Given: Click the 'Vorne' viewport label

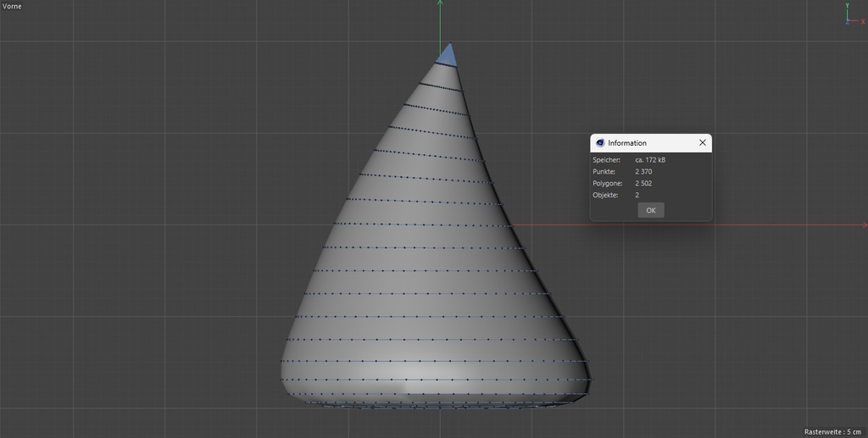Looking at the screenshot, I should pyautogui.click(x=12, y=6).
